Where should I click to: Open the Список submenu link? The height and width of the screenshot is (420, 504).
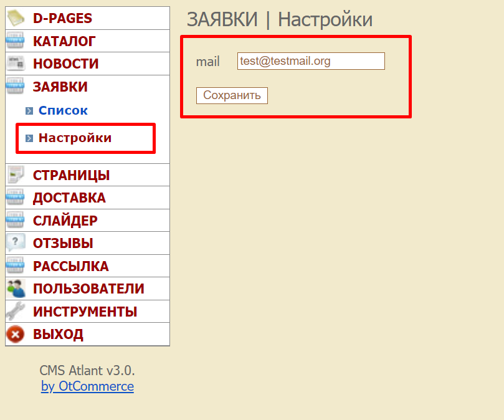pyautogui.click(x=63, y=111)
